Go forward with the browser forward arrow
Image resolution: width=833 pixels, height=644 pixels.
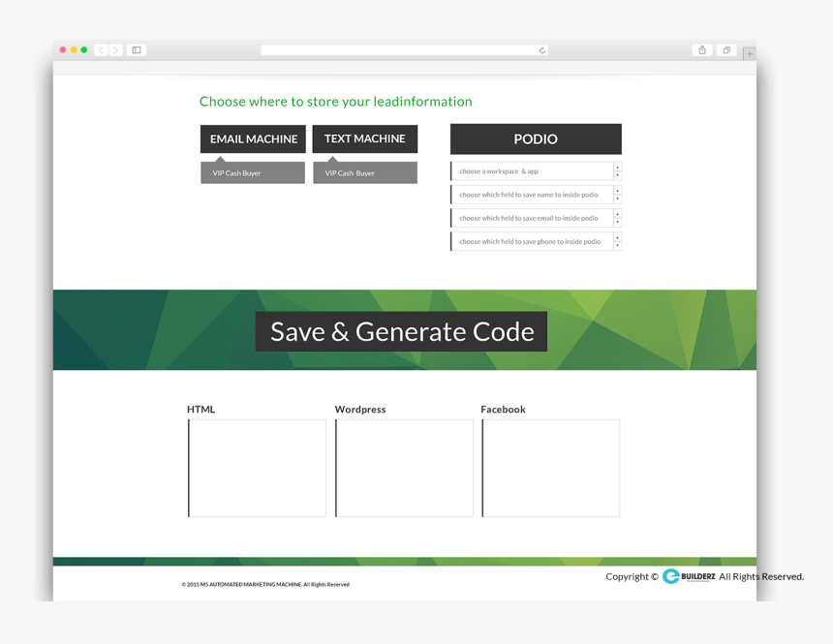pos(116,50)
